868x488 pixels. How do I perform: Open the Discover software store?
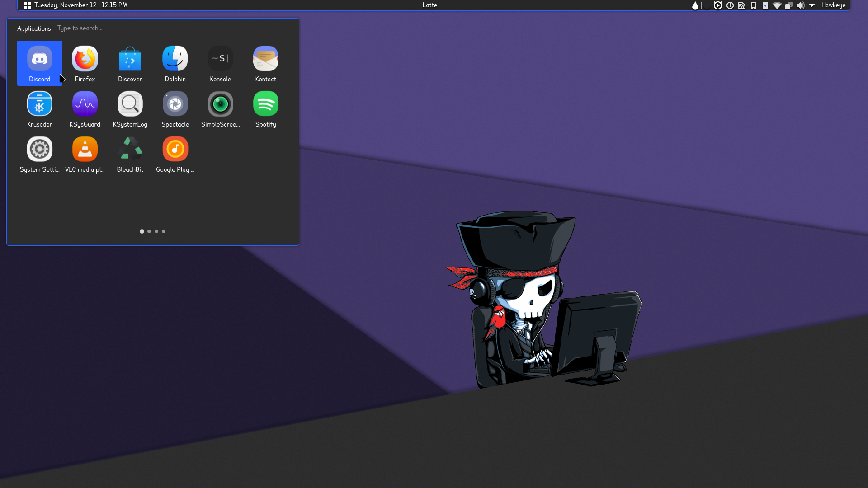(130, 63)
